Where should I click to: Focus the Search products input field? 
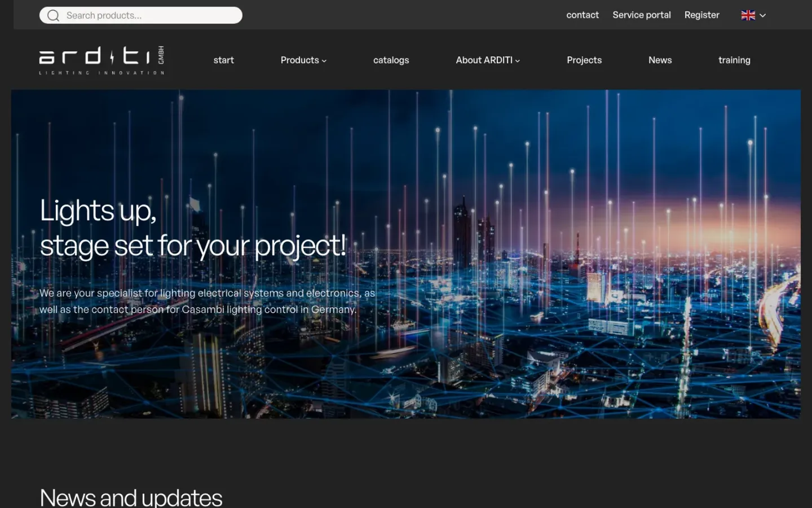pyautogui.click(x=141, y=15)
